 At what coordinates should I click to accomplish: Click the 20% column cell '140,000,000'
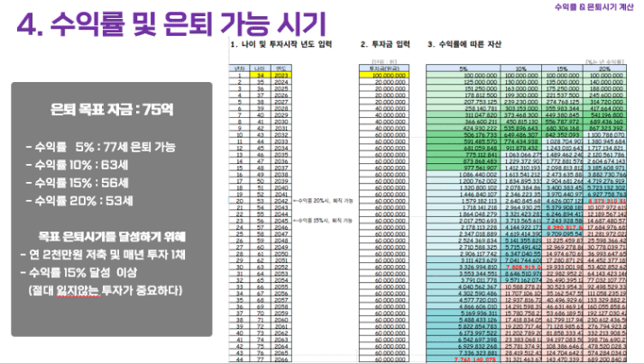click(x=604, y=82)
